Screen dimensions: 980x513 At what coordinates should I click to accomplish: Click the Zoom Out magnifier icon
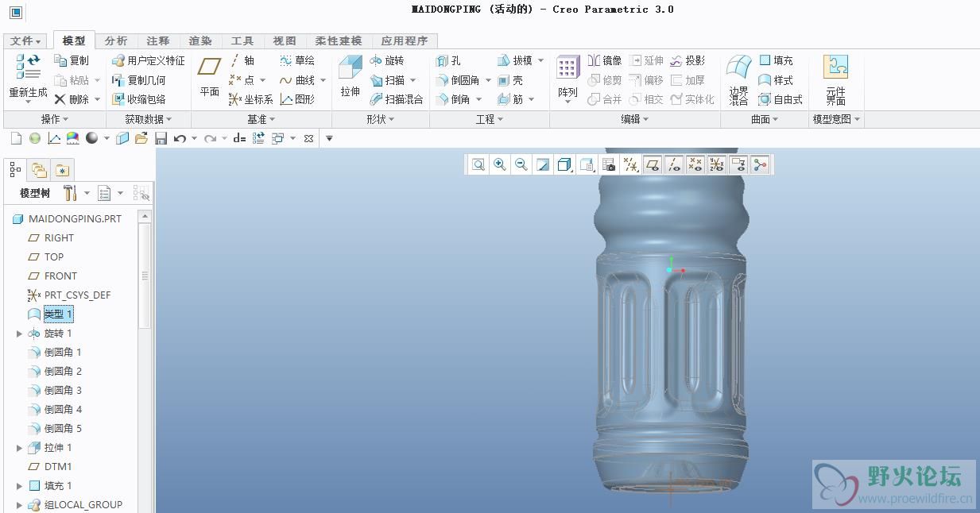tap(521, 164)
